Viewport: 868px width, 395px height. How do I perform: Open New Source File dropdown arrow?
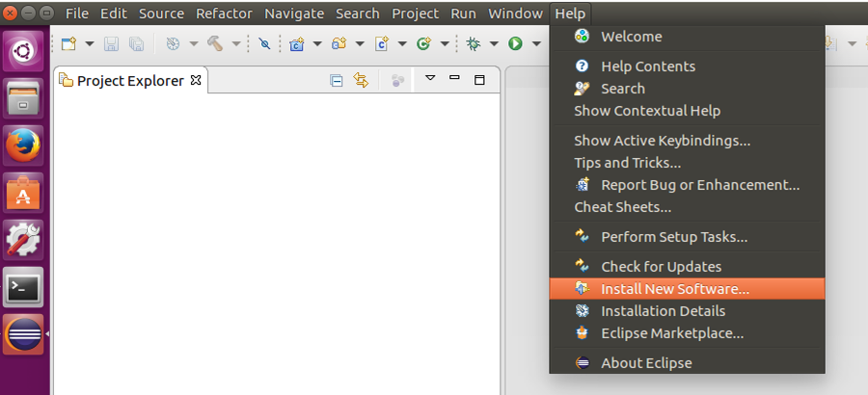(x=402, y=43)
